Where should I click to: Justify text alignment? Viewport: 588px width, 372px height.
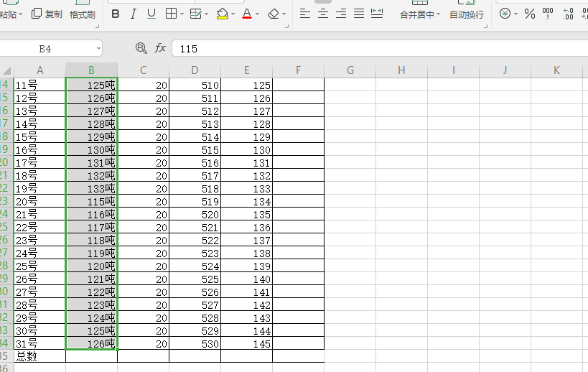[359, 14]
